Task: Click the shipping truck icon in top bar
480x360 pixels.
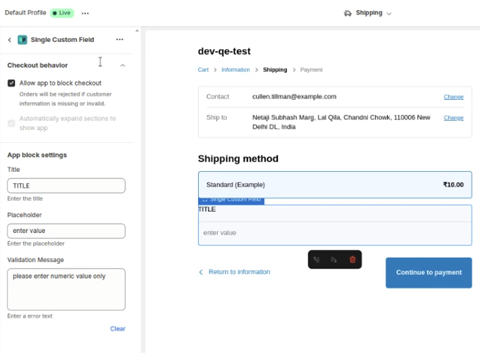Action: tap(348, 13)
